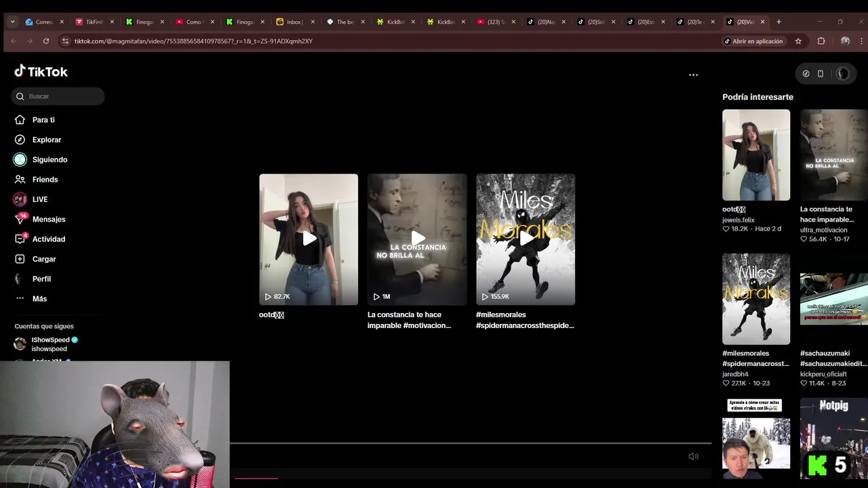Open the browser profile avatar
Image resolution: width=868 pixels, height=488 pixels.
point(845,41)
